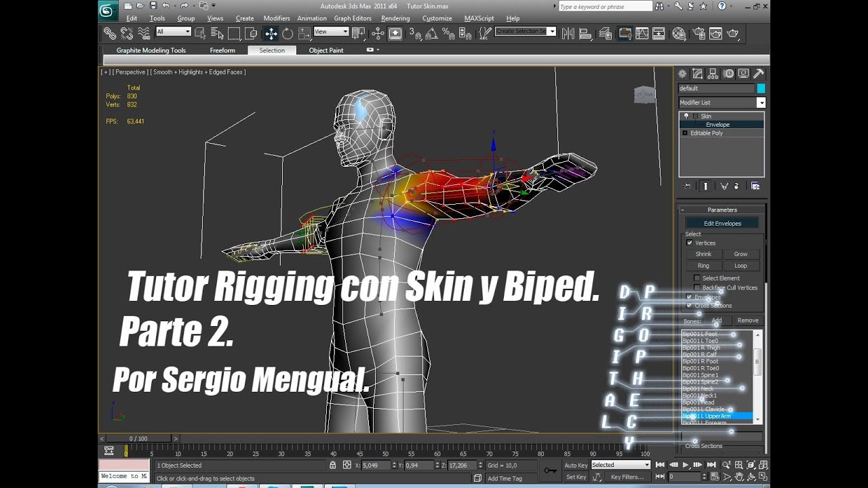This screenshot has width=868, height=488.
Task: Open the selection filter All dropdown
Action: coord(174,32)
